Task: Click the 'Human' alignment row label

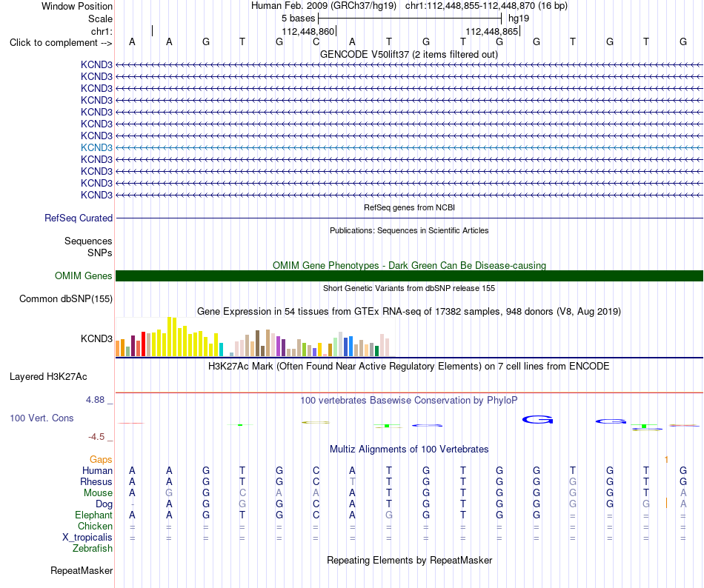Action: click(x=97, y=470)
